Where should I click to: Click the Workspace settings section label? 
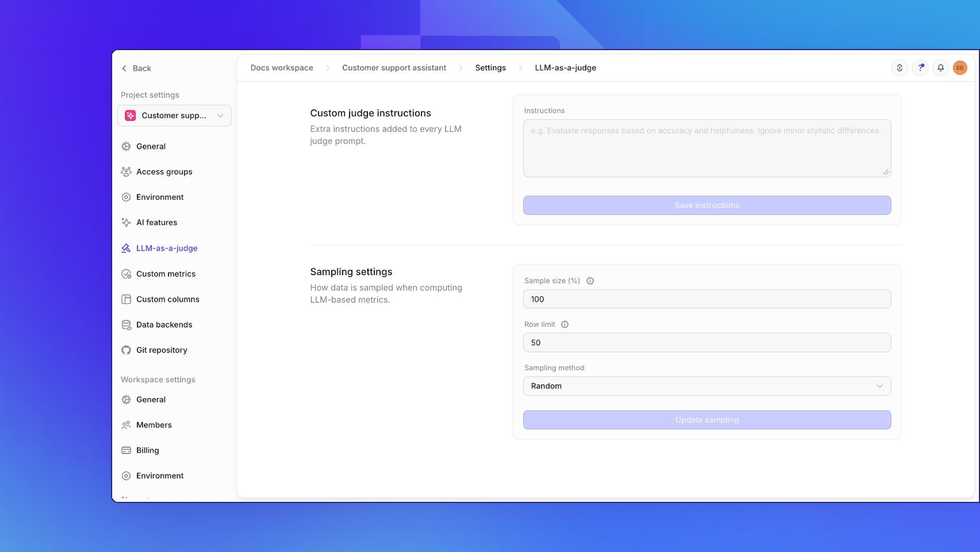point(158,380)
